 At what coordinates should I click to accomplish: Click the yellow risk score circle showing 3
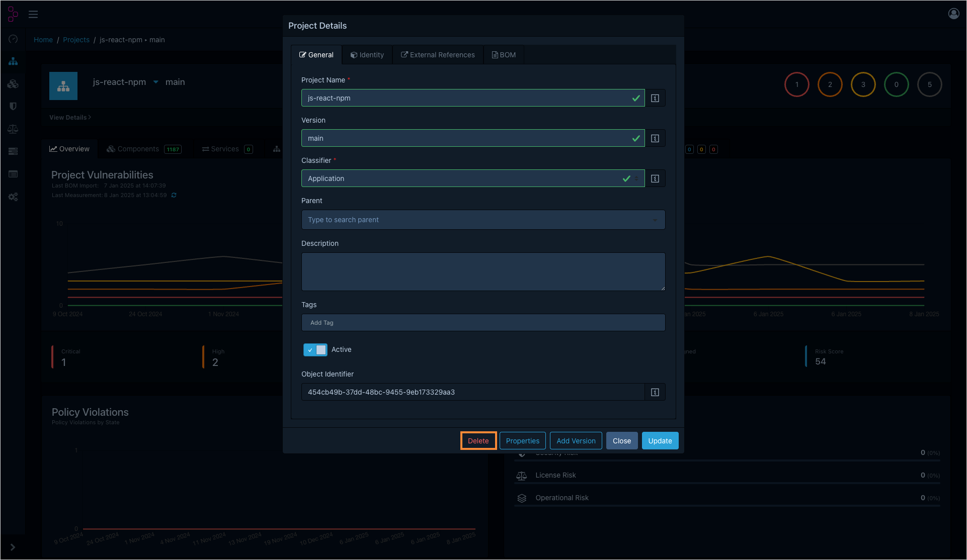tap(863, 84)
